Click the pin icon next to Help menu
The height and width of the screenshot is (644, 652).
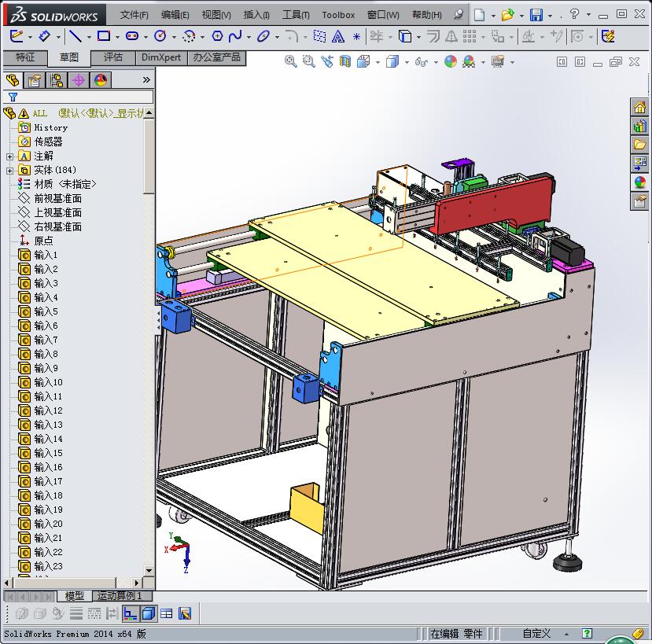[459, 15]
